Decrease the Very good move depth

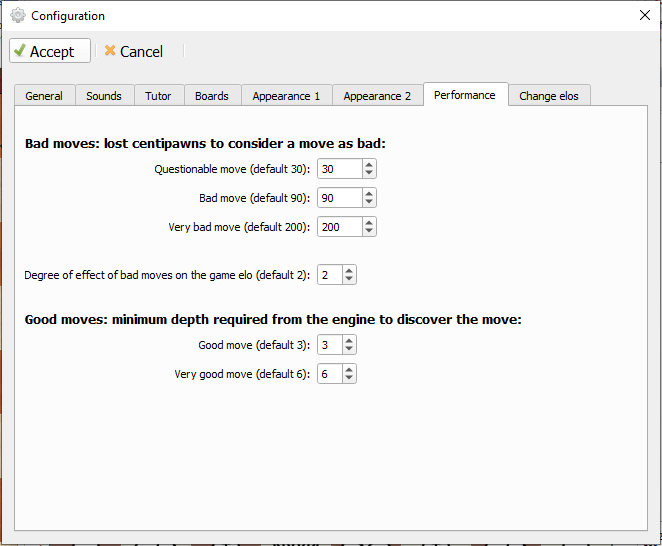click(x=349, y=378)
